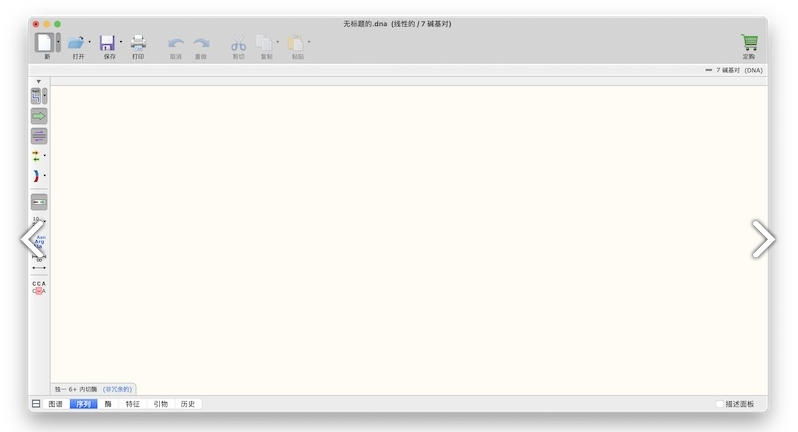
Task: Click the orange and green primers icon
Action: (x=36, y=156)
